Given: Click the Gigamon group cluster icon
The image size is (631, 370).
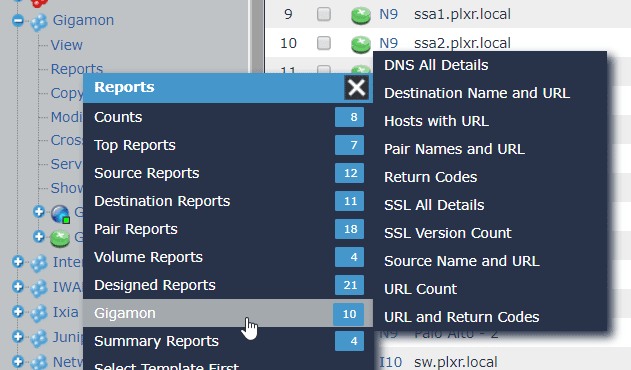Looking at the screenshot, I should [39, 22].
